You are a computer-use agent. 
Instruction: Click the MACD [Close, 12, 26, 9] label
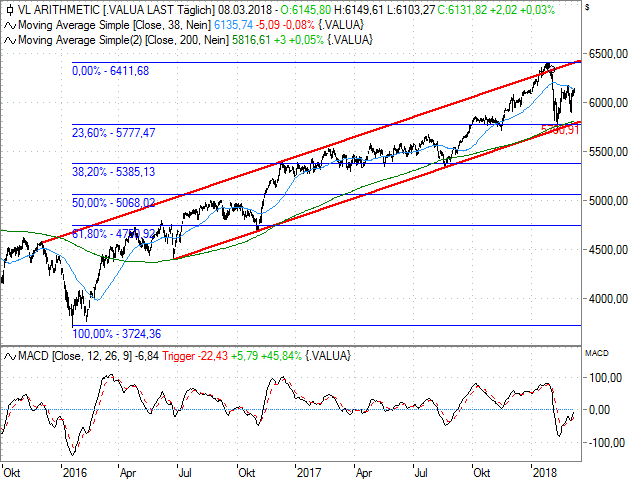coord(75,356)
